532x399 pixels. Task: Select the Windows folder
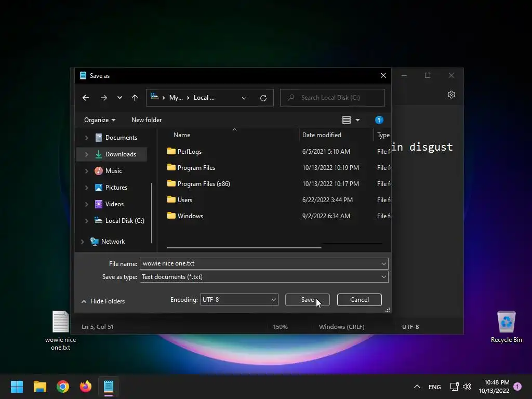[x=190, y=216]
